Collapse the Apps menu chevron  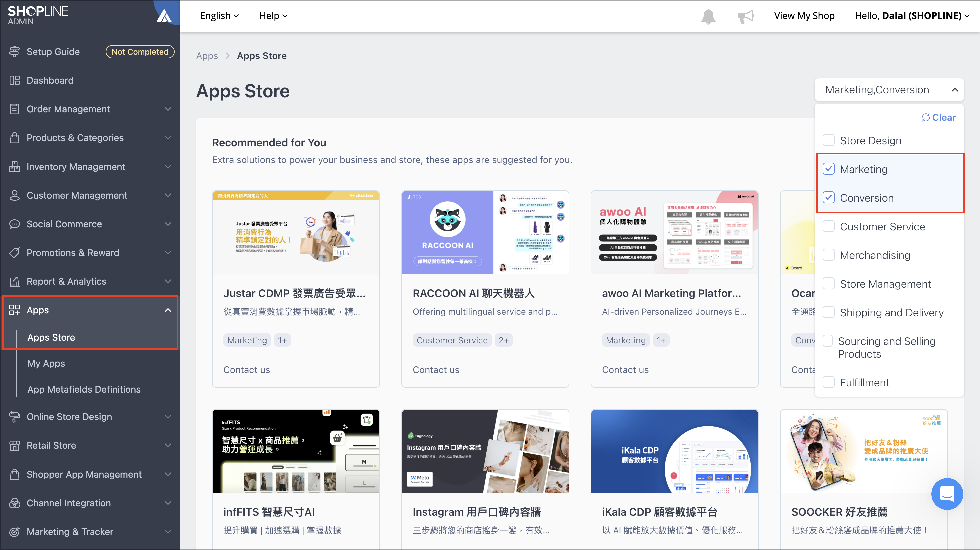[x=168, y=310]
